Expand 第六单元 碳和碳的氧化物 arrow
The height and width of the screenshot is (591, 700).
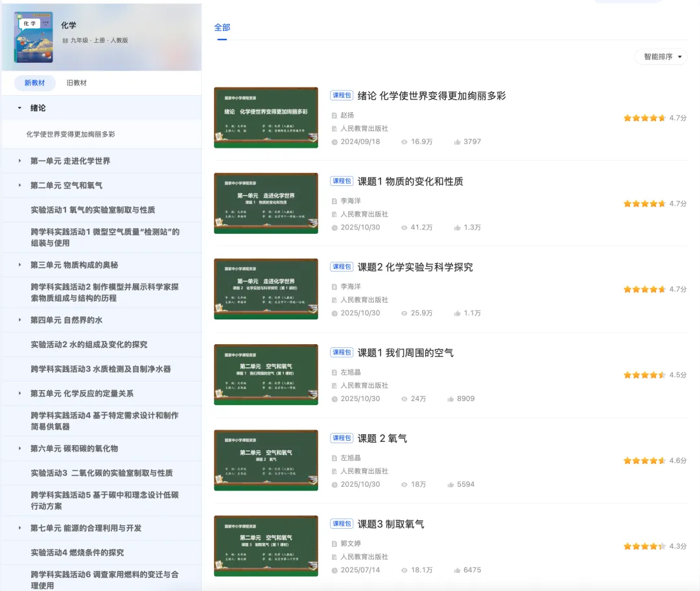point(19,448)
